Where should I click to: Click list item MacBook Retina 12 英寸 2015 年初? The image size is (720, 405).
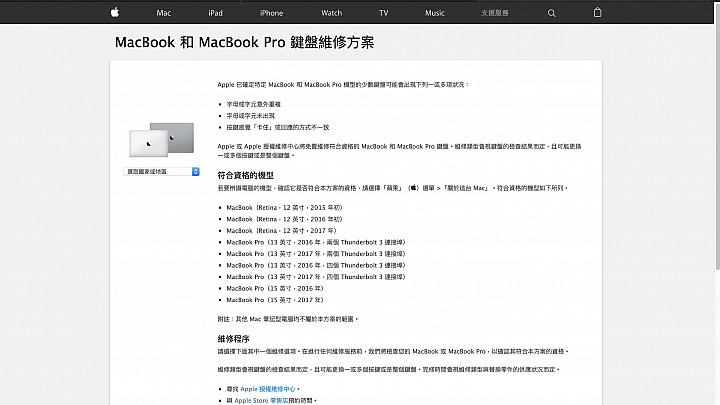coord(284,208)
